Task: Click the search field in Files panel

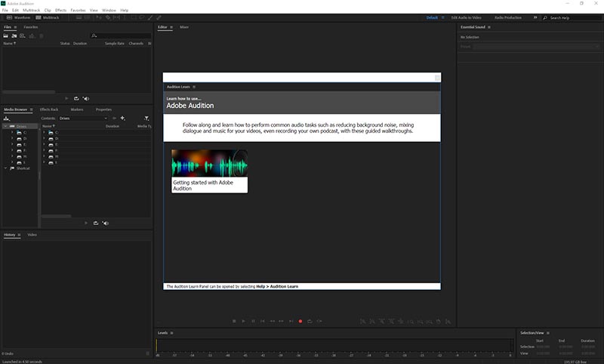Action: (121, 35)
